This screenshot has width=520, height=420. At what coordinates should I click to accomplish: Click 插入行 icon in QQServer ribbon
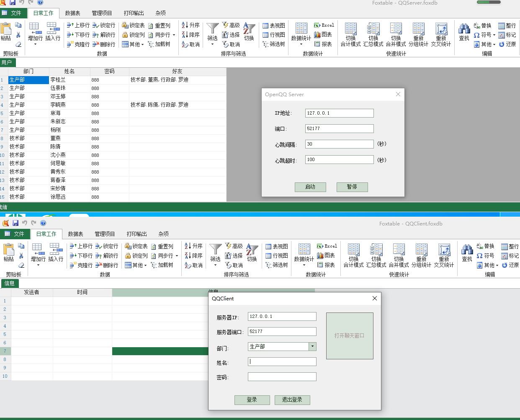53,28
